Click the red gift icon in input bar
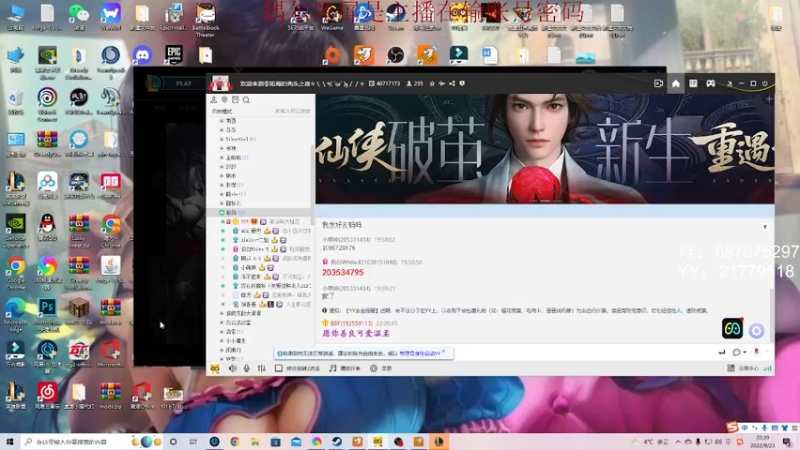 pos(756,352)
